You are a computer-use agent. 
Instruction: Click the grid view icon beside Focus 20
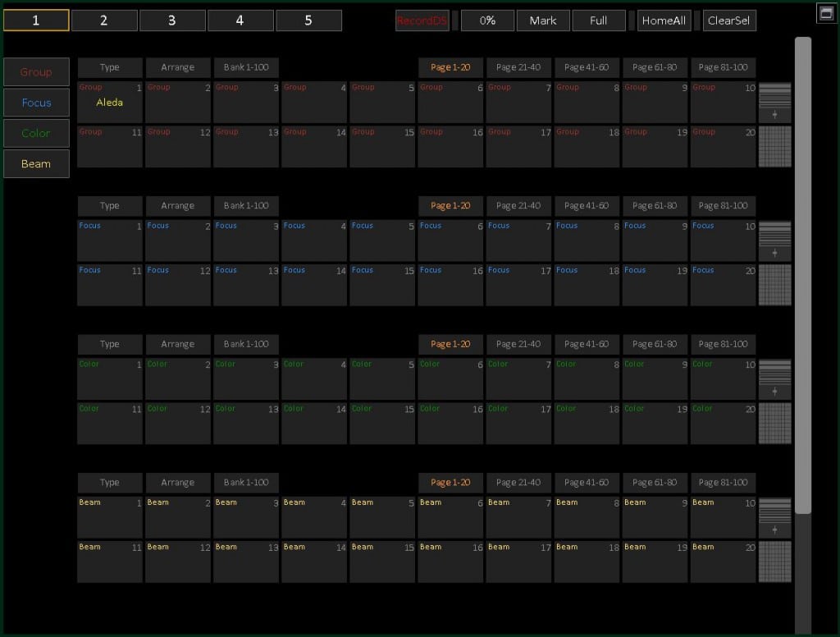coord(774,285)
